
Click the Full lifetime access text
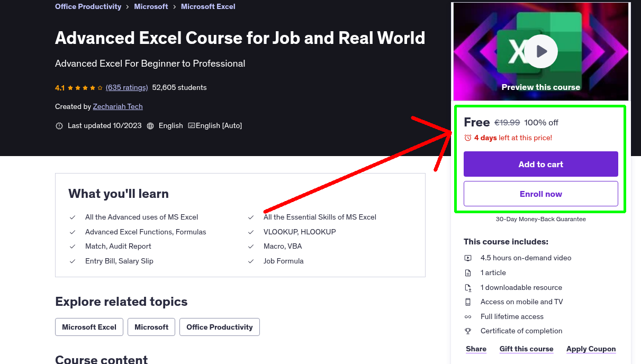click(512, 317)
